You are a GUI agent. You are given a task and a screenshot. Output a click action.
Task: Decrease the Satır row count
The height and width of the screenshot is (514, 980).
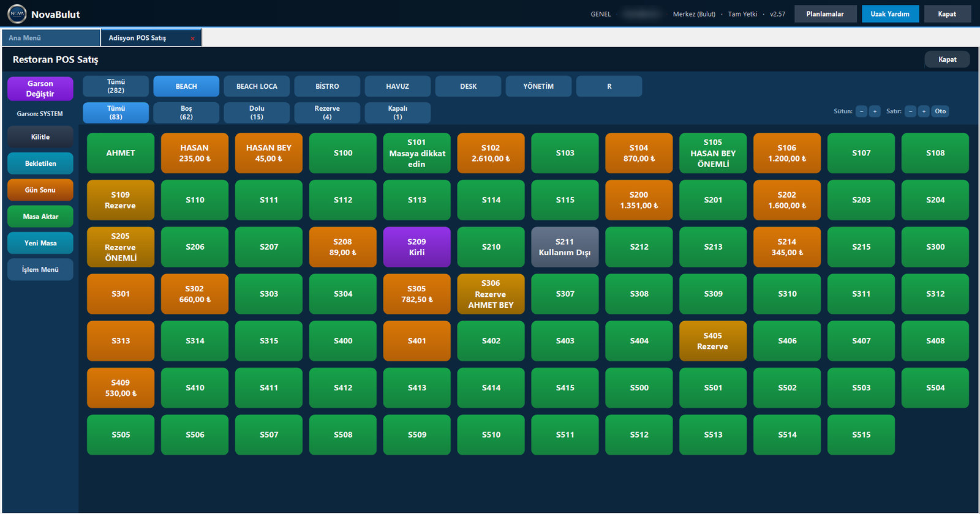[x=911, y=111]
